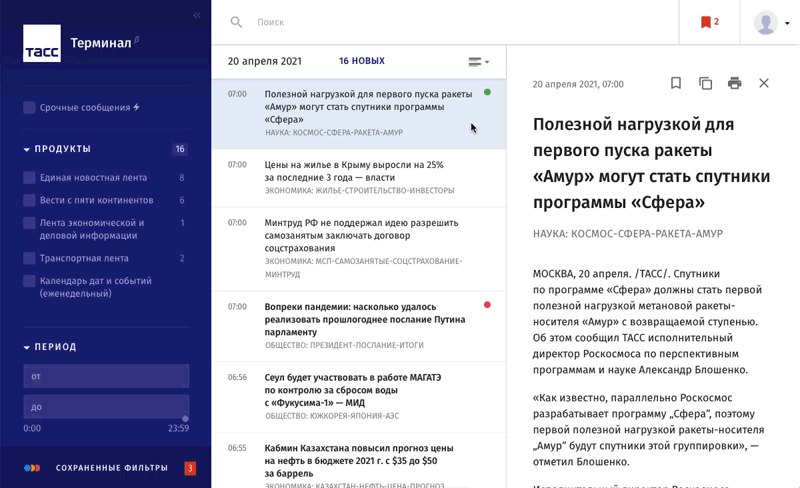The image size is (800, 488).
Task: Bookmark the open article
Action: [x=676, y=83]
